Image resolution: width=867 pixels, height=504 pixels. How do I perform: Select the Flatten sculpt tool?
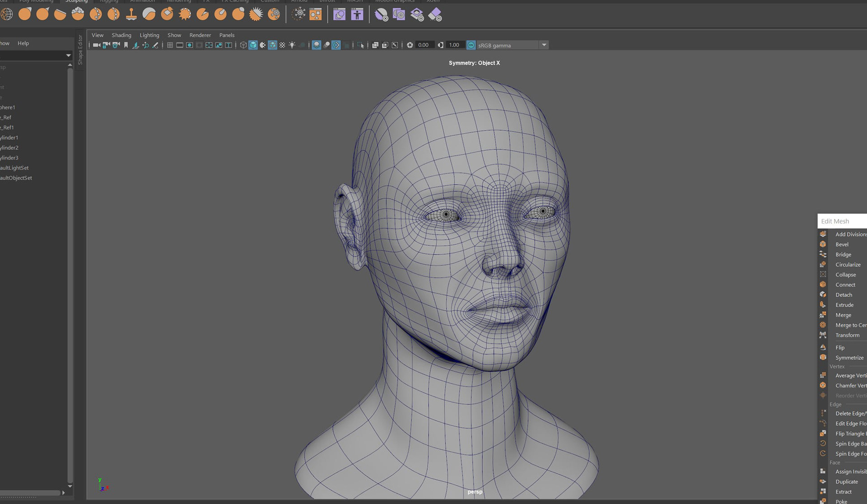(x=60, y=14)
